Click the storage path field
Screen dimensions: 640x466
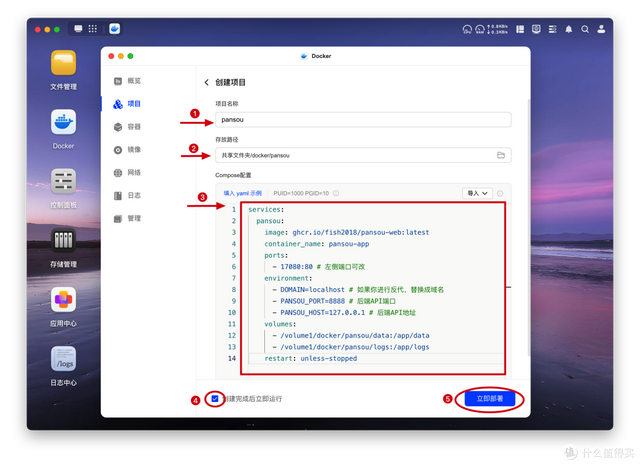coord(363,155)
